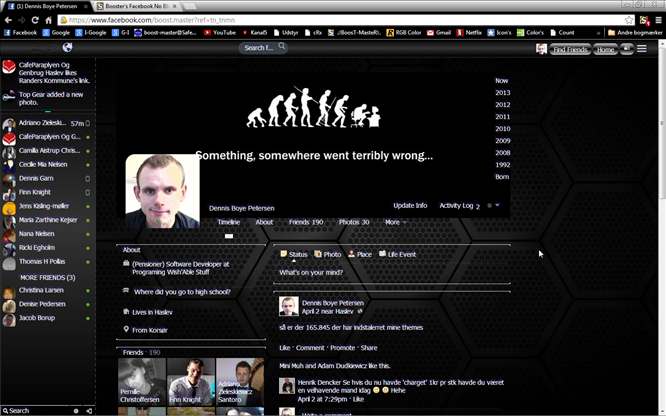Image resolution: width=666 pixels, height=416 pixels.
Task: Like the April 2 post
Action: (x=285, y=348)
